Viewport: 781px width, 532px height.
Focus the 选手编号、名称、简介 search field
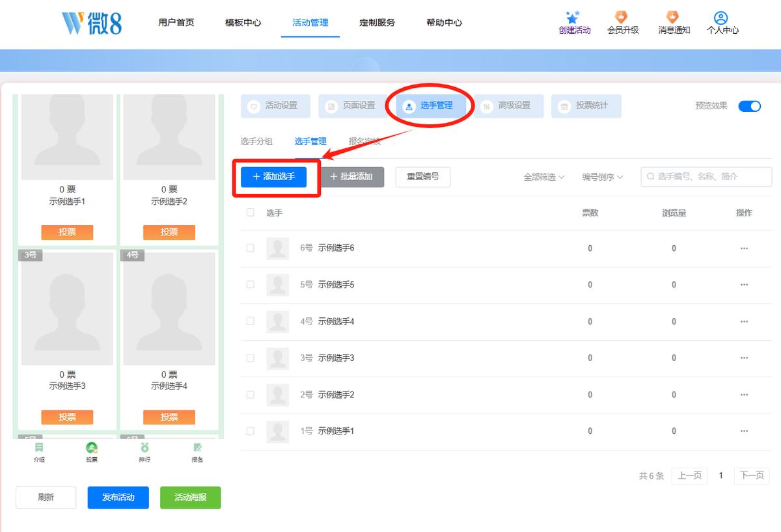(x=706, y=176)
